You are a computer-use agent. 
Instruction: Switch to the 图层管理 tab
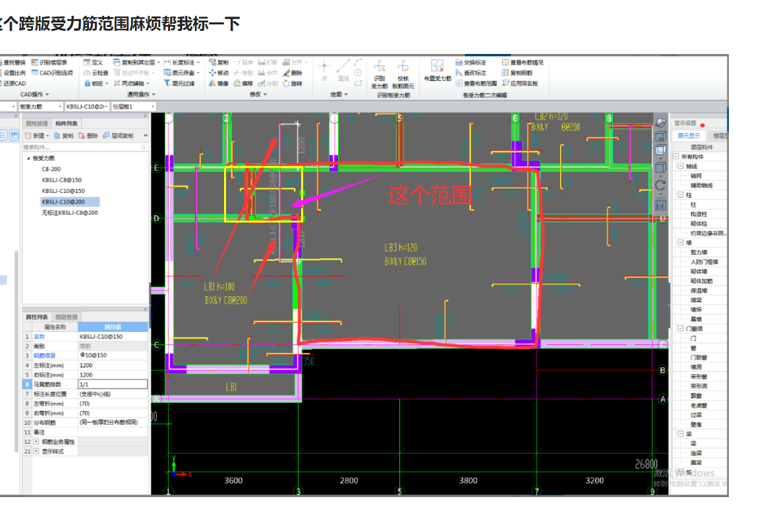[x=66, y=317]
